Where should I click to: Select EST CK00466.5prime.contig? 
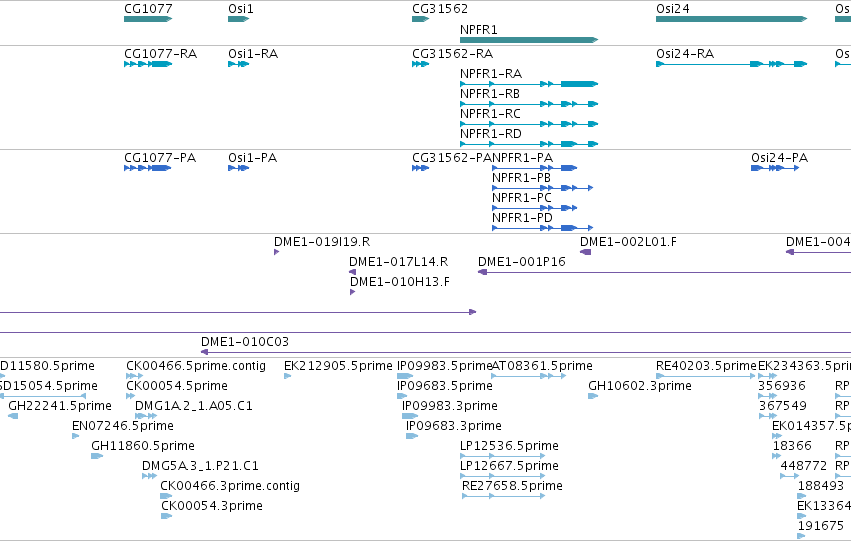pos(134,375)
